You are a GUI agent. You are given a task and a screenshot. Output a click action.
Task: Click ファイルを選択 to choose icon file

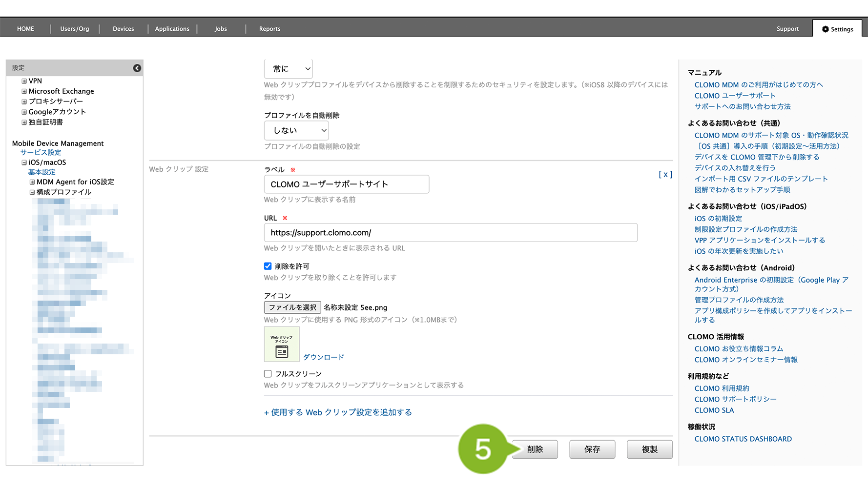point(292,307)
